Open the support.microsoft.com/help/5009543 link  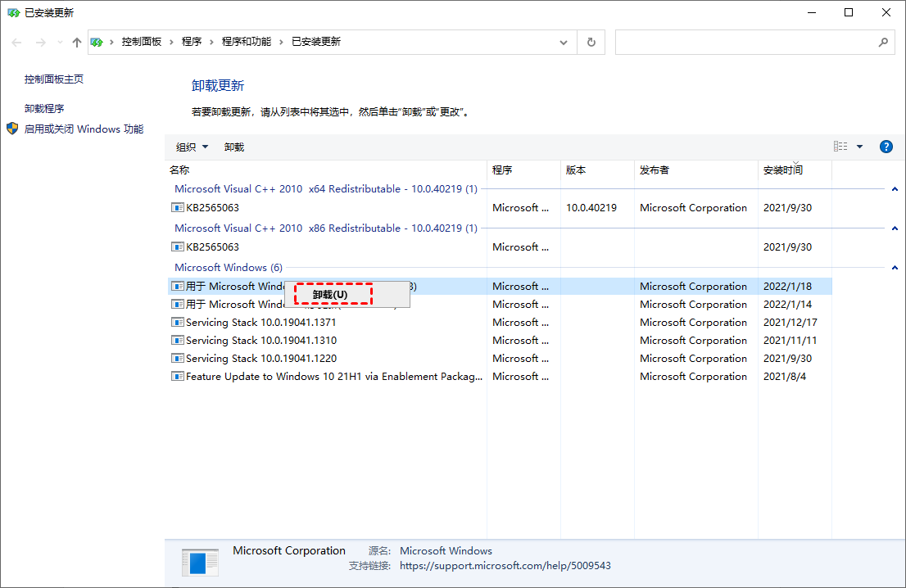(x=505, y=565)
